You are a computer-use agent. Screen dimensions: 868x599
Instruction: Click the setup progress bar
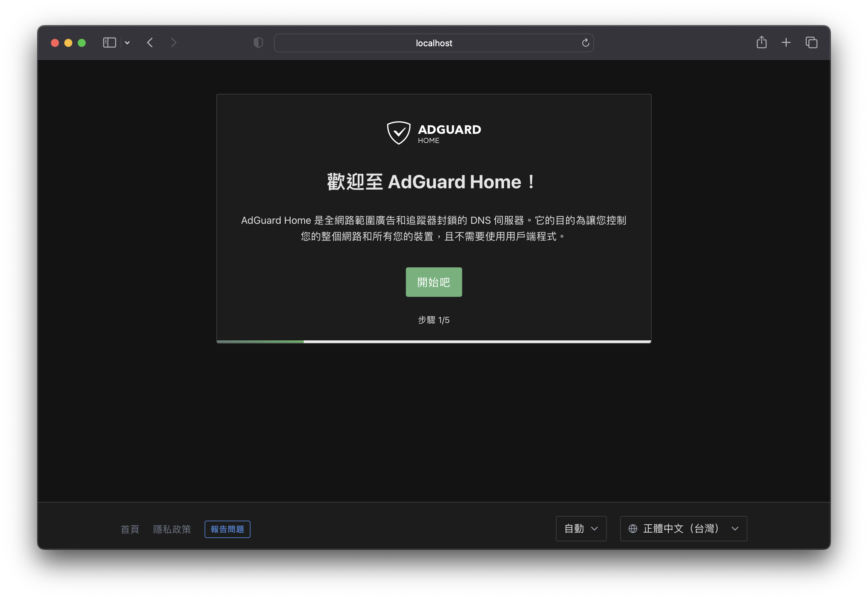tap(434, 341)
